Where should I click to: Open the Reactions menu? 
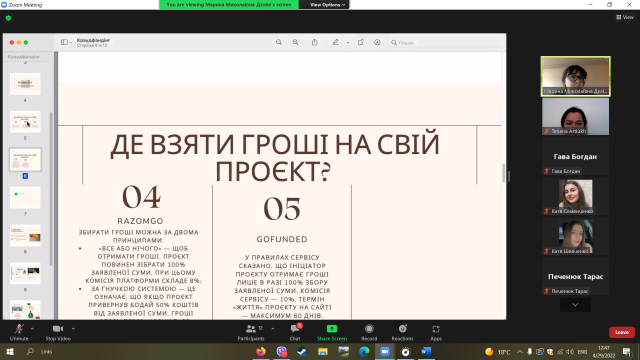(402, 332)
